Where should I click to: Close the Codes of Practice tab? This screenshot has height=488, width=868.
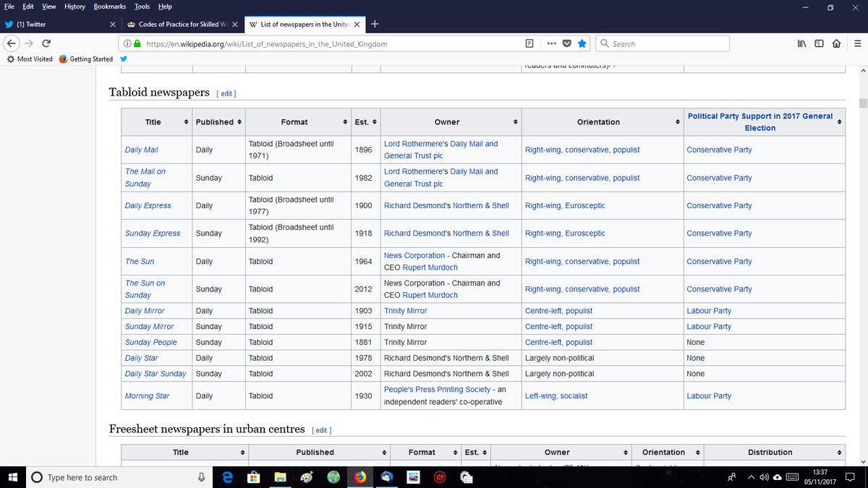236,24
